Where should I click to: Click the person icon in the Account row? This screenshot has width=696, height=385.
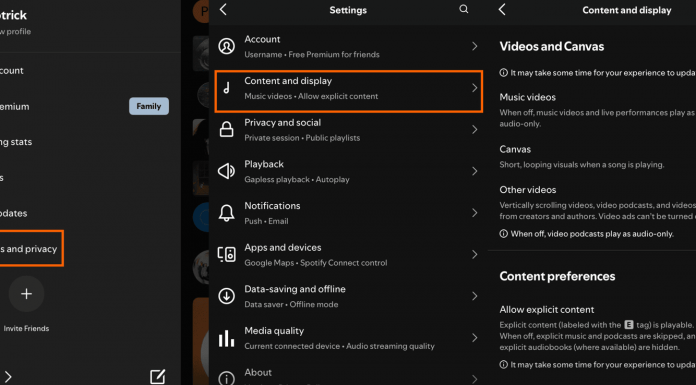(x=226, y=46)
